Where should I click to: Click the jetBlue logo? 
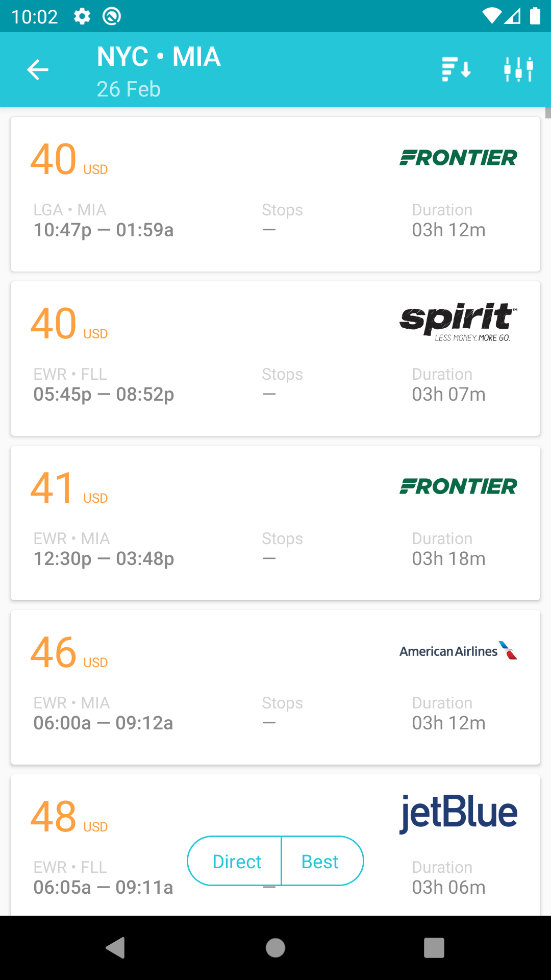click(x=458, y=813)
